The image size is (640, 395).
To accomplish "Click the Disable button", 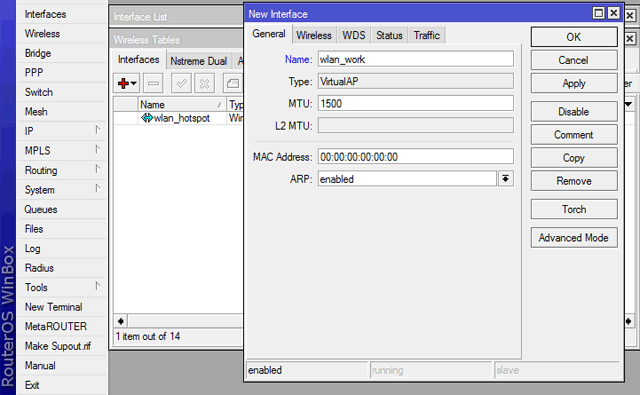I will tap(574, 112).
